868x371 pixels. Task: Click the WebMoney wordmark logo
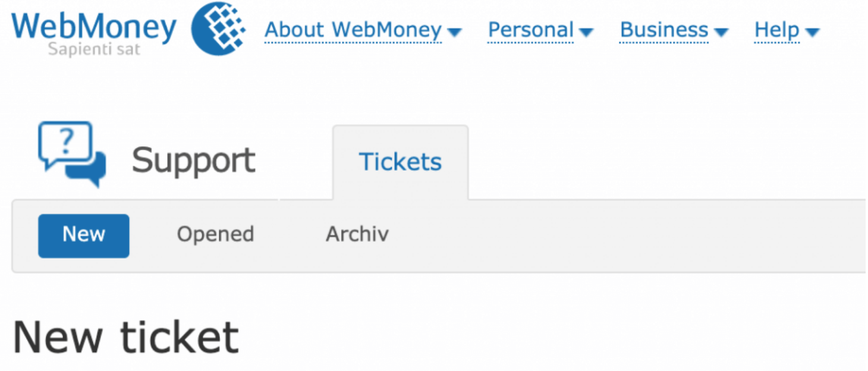(94, 26)
